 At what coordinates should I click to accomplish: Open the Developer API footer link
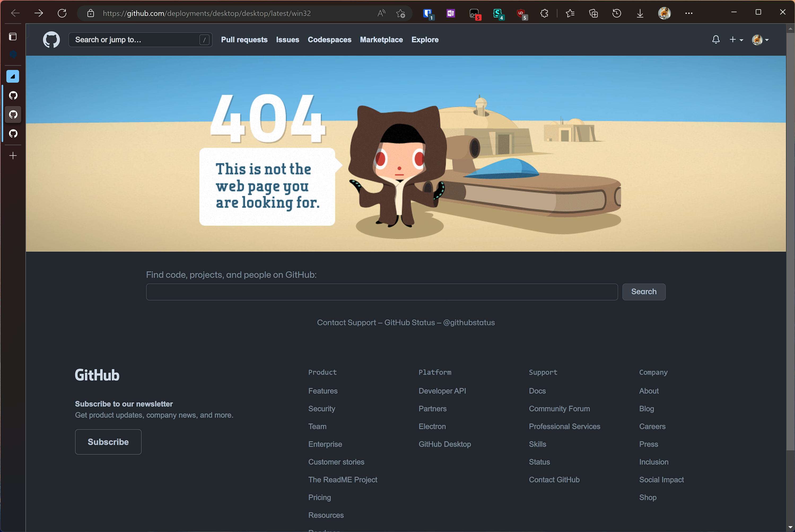442,391
